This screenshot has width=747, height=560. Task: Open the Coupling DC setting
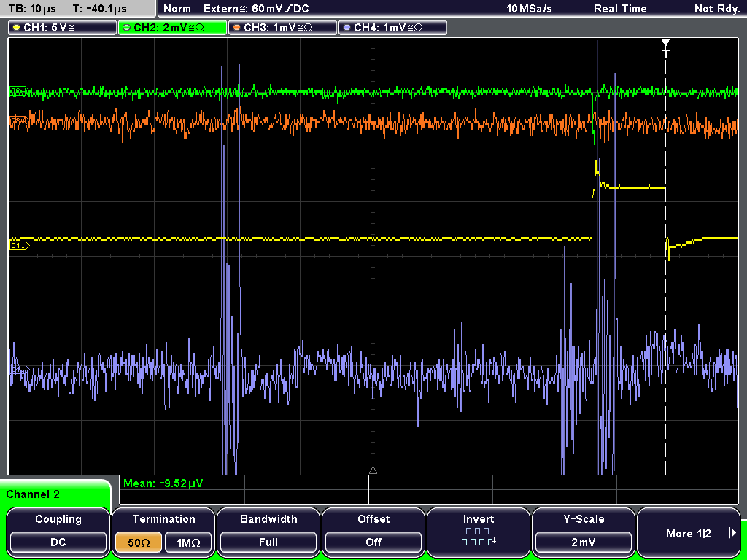pos(58,531)
